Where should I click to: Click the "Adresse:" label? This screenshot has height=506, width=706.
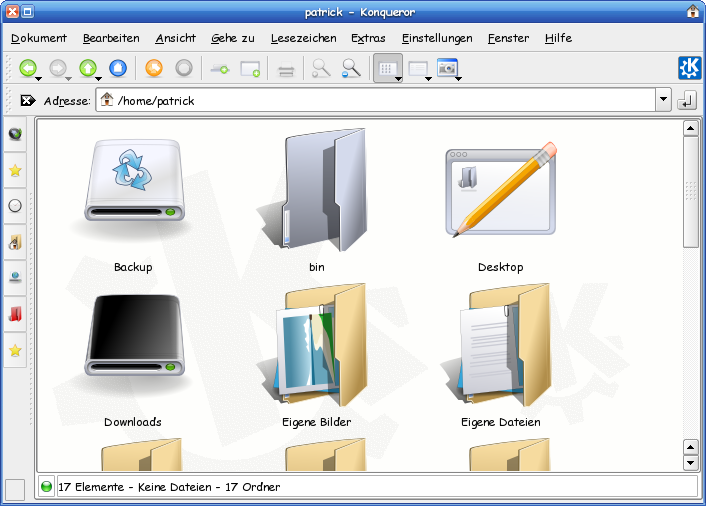click(x=67, y=101)
